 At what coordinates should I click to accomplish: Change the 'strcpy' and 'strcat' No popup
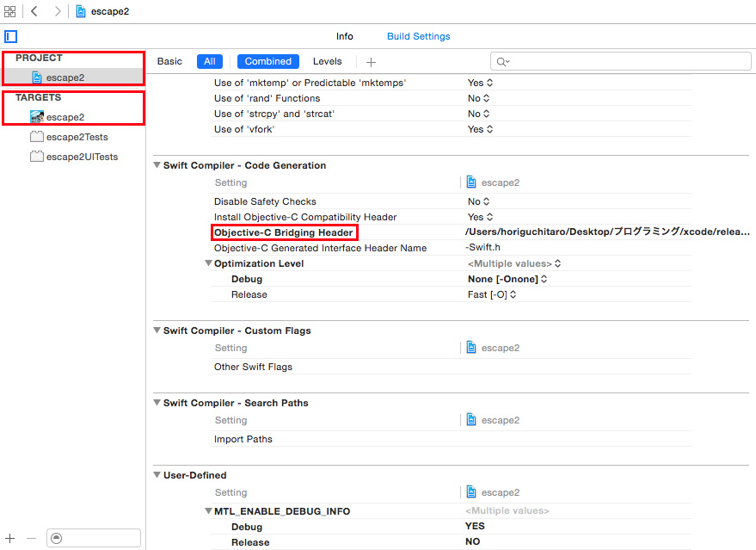[479, 114]
